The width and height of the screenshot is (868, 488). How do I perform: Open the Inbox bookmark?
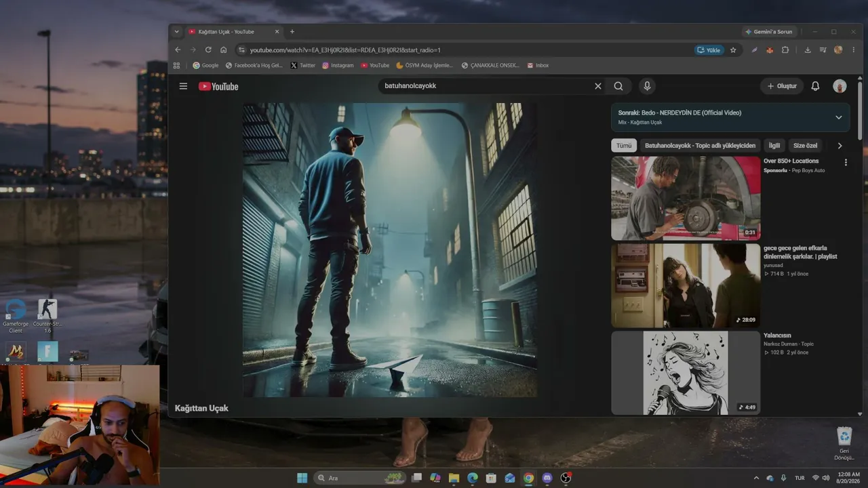coord(538,65)
